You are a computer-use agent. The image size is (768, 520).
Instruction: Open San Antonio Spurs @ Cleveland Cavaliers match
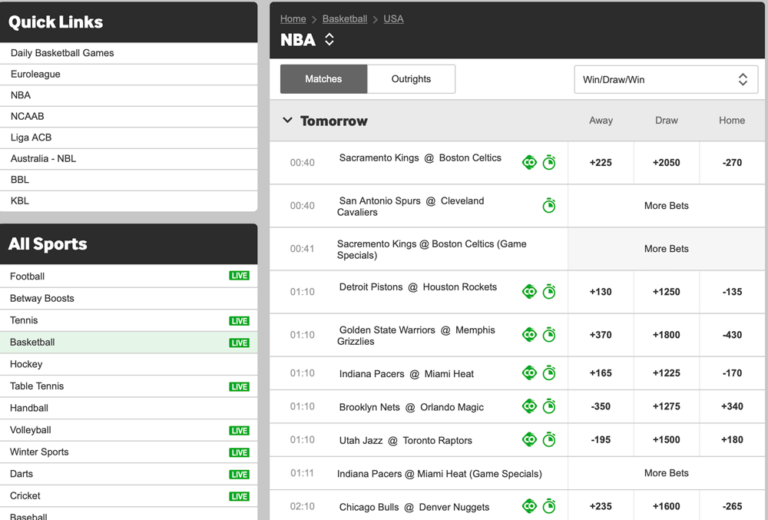(x=410, y=206)
